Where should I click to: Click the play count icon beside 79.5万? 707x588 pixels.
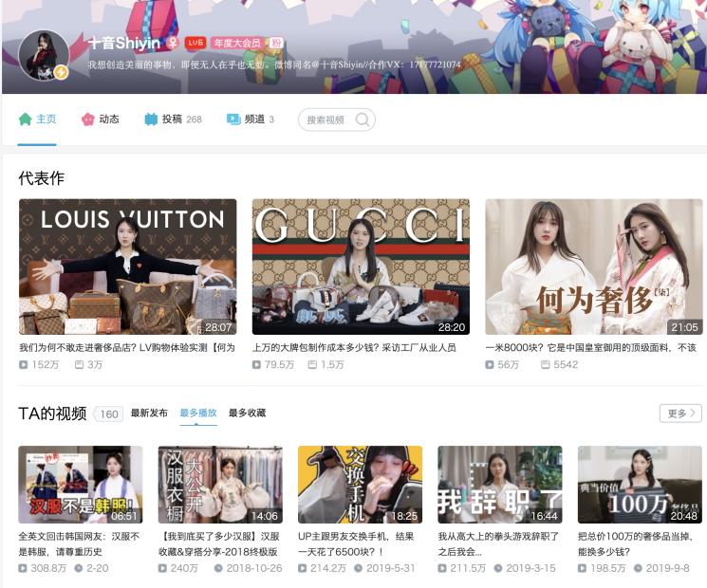[256, 364]
